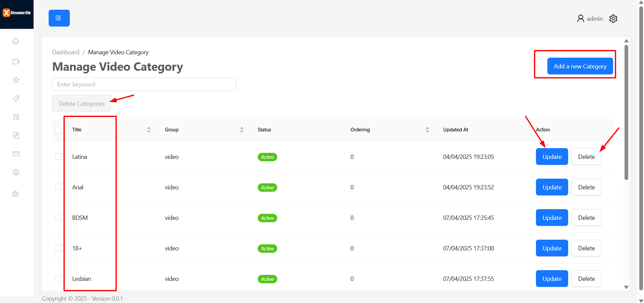
Task: Sort the table by Group column
Action: pos(242,130)
